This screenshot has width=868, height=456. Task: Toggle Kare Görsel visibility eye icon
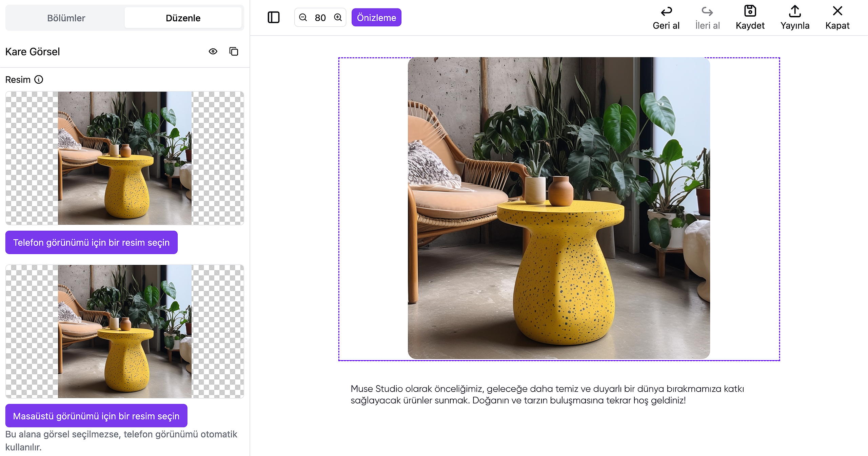pos(213,51)
